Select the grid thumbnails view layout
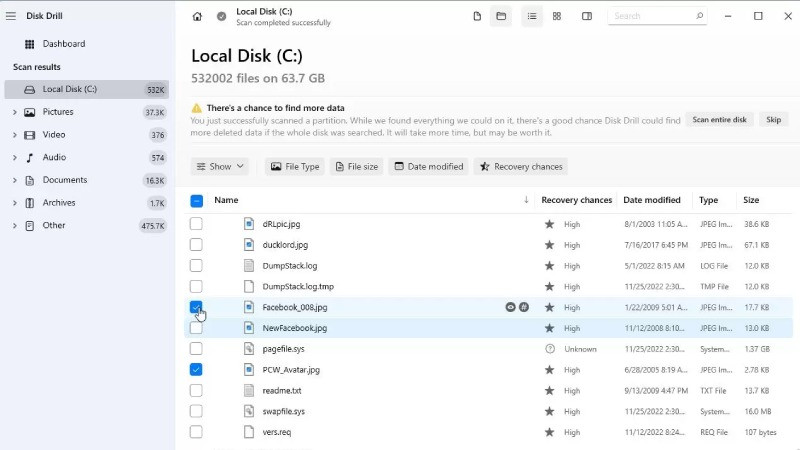Screen dimensions: 800x450 557,16
